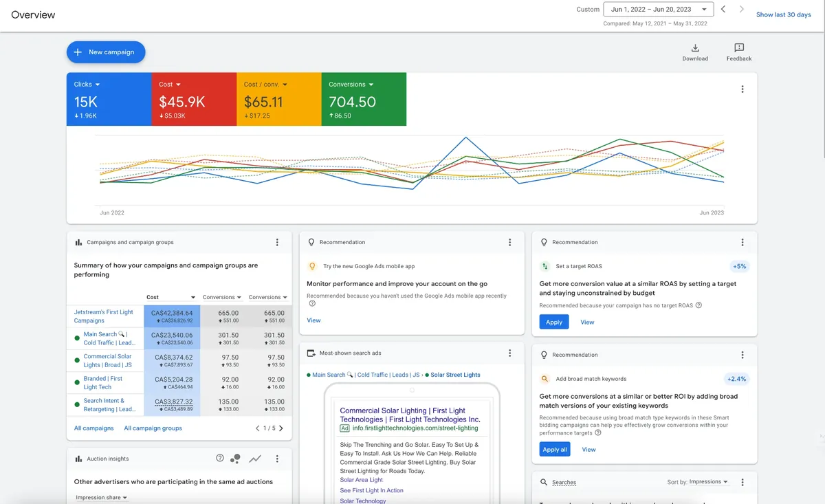Open Jetstream's First Light Campaigns link
The image size is (825, 504).
click(x=104, y=316)
